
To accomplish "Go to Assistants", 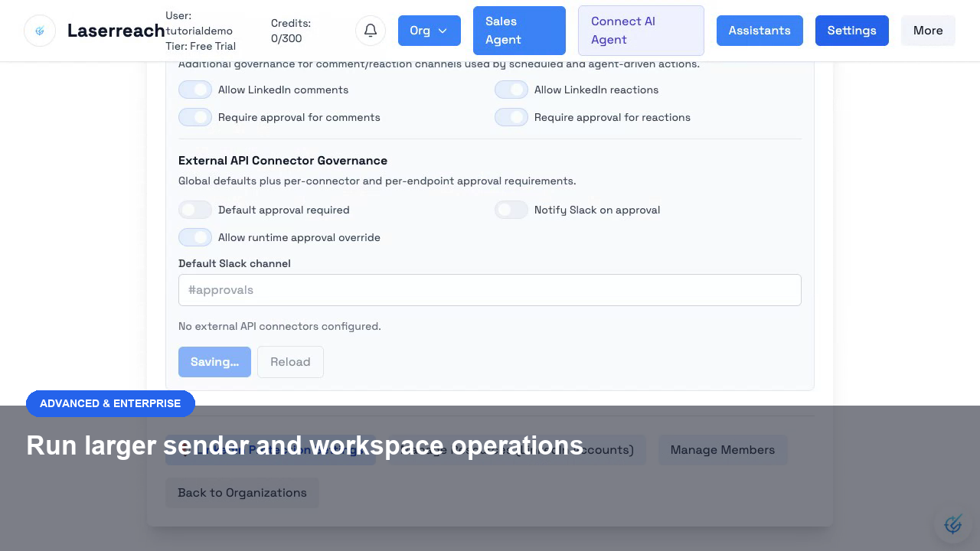I will click(759, 31).
